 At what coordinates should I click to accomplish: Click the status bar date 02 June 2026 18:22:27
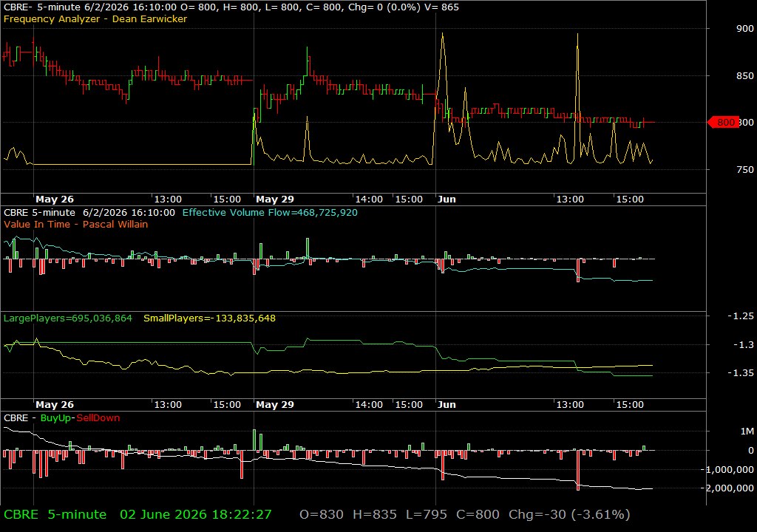[195, 514]
